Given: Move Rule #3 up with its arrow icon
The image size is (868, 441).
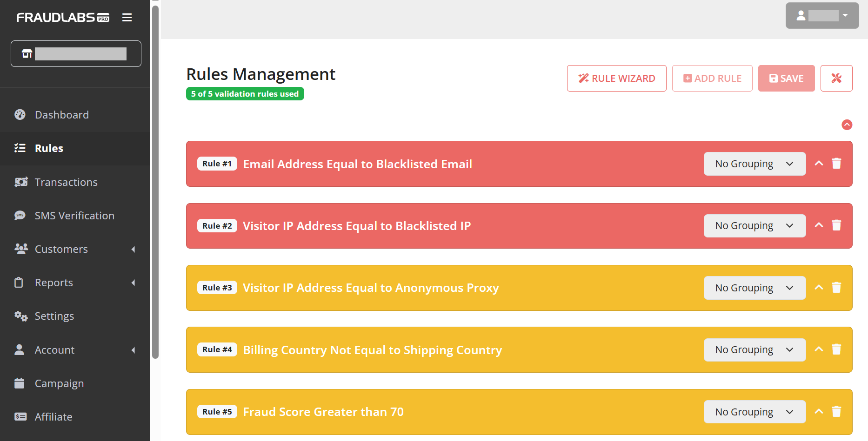Looking at the screenshot, I should pos(819,287).
